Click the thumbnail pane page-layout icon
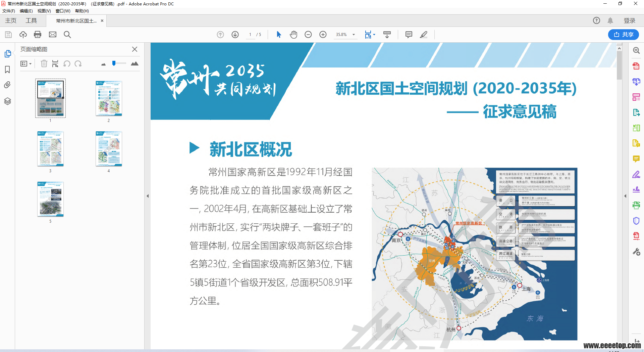The width and height of the screenshot is (644, 352). (55, 63)
